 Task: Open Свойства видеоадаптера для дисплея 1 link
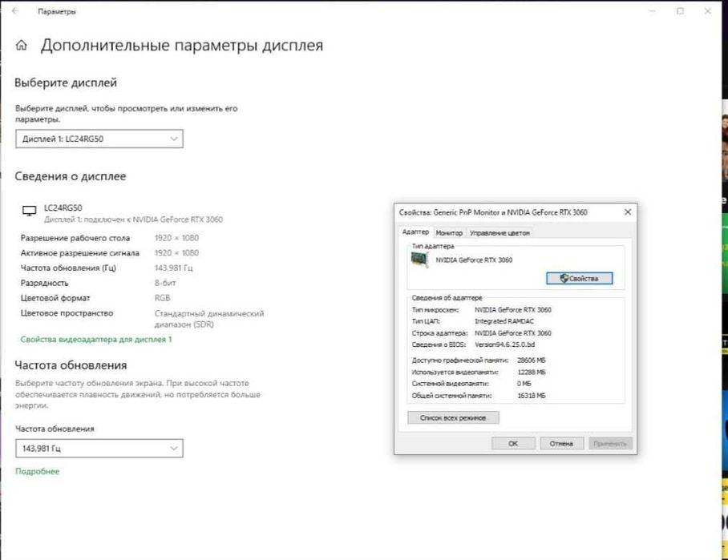point(96,339)
